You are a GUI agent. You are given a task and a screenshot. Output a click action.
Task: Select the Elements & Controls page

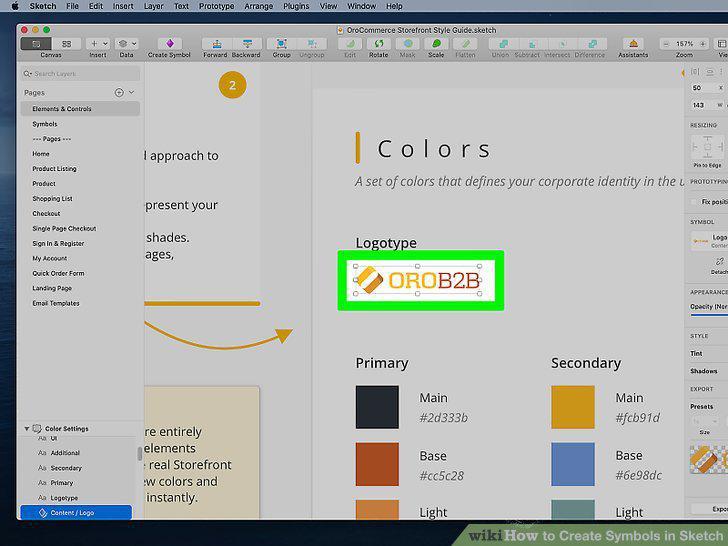pos(80,109)
